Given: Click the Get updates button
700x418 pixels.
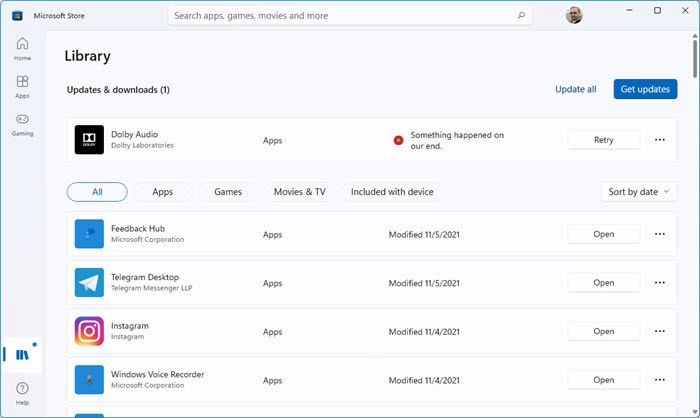Looking at the screenshot, I should [x=645, y=89].
